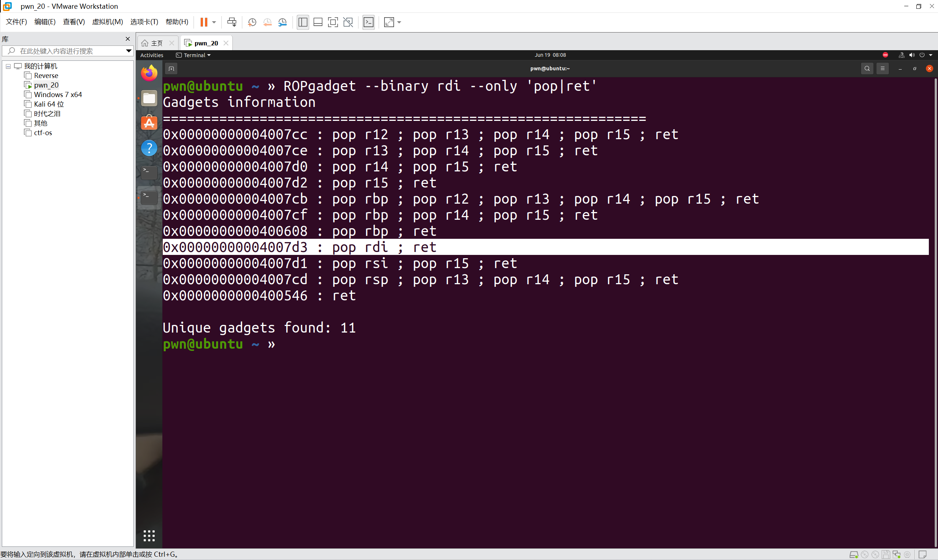Open Help from the Ubuntu dock
This screenshot has height=560, width=938.
tap(149, 148)
